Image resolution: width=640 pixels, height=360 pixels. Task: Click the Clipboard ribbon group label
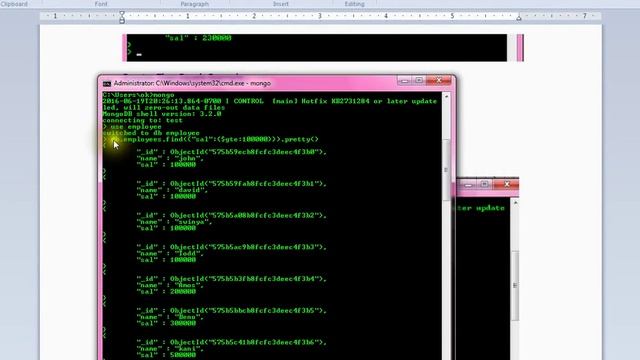tap(15, 4)
